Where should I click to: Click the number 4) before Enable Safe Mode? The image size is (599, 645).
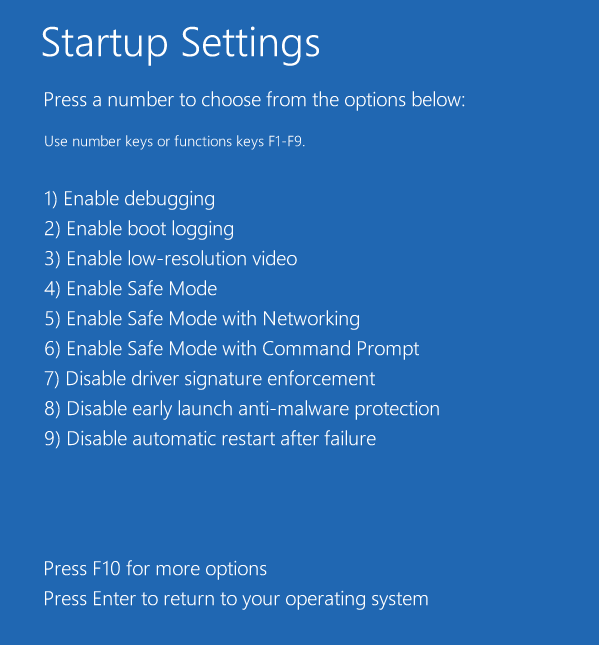pos(52,289)
